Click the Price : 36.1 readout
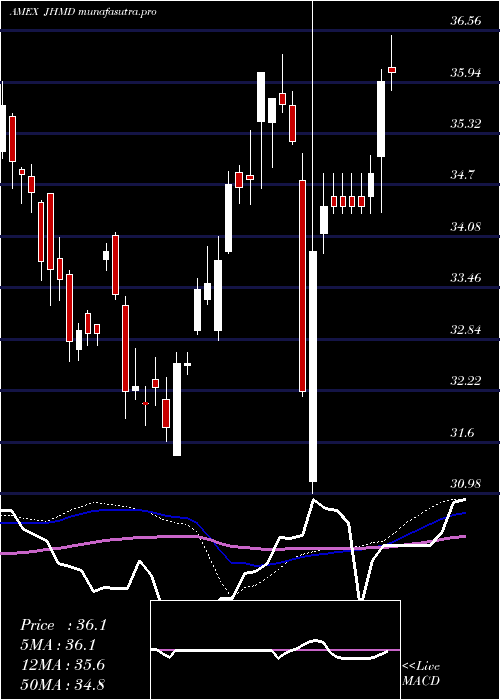 pos(64,625)
